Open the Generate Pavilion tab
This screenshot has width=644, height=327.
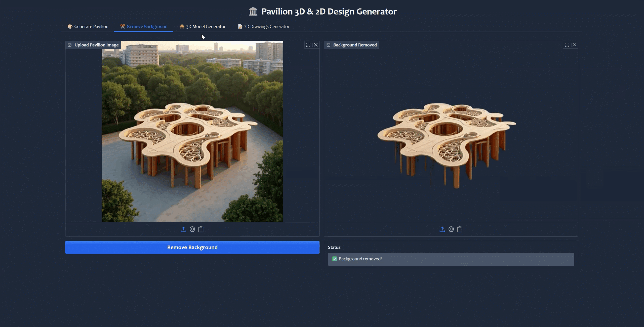[x=88, y=26]
